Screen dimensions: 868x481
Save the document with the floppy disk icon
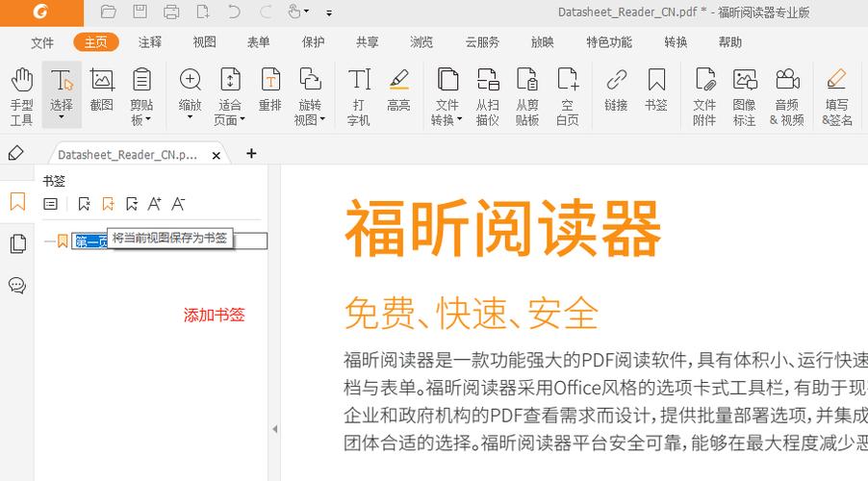[140, 12]
